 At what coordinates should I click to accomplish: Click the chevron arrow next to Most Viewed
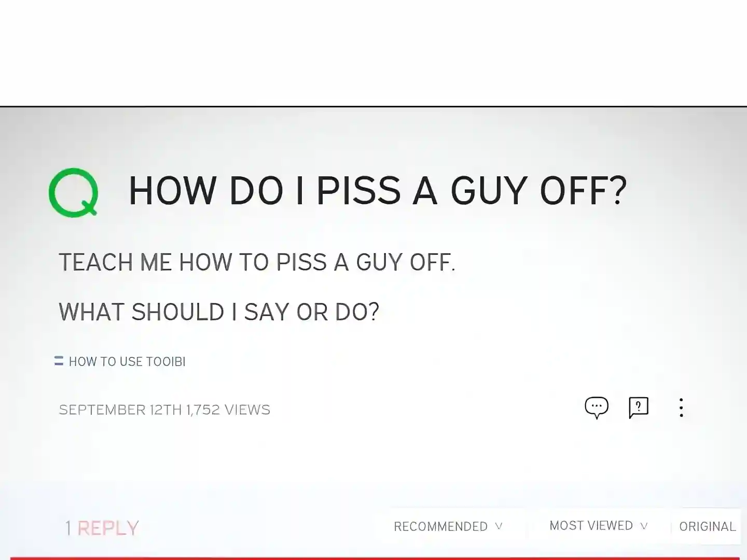(x=644, y=526)
